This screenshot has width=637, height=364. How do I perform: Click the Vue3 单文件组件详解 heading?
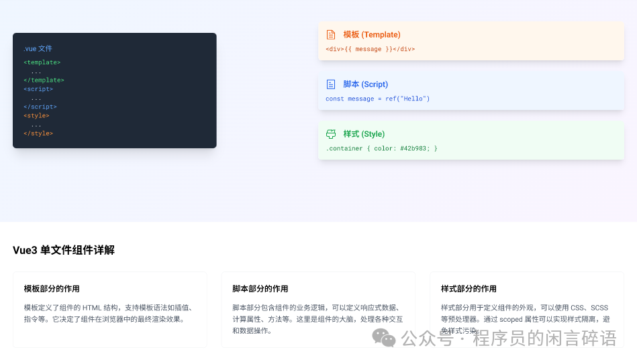(64, 250)
